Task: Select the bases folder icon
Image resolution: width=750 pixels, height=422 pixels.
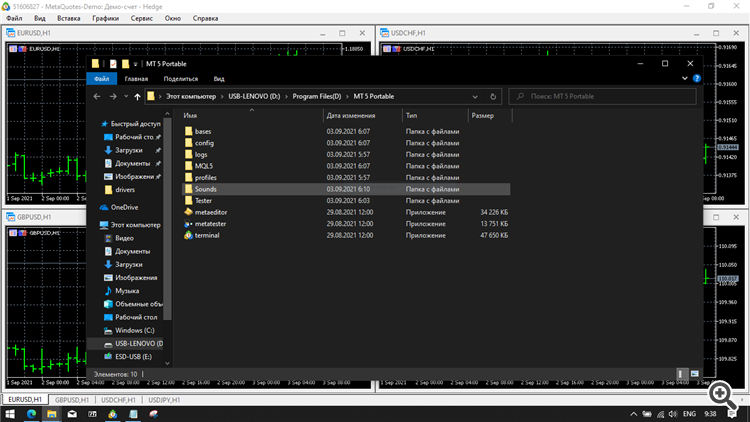Action: pyautogui.click(x=188, y=131)
